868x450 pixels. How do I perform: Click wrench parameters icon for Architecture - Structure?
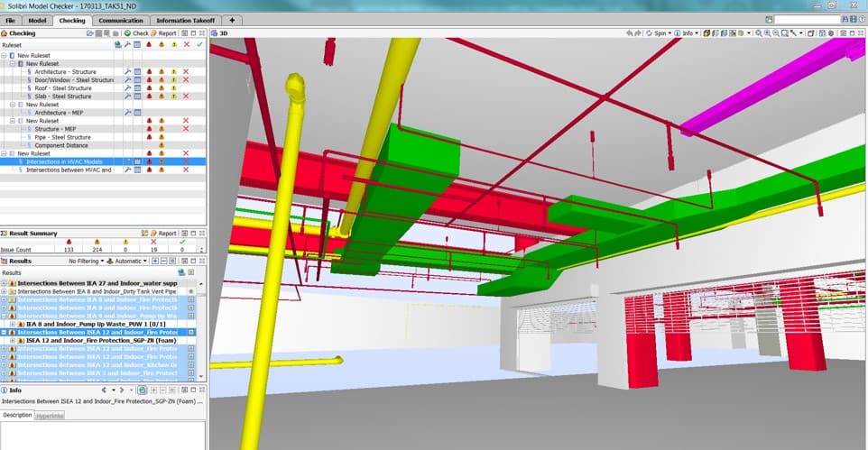(127, 71)
